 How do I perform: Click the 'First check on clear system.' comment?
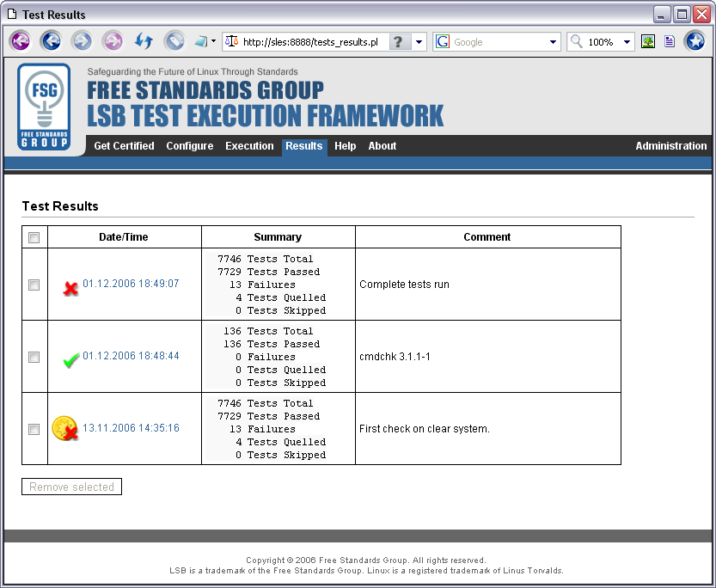click(425, 429)
